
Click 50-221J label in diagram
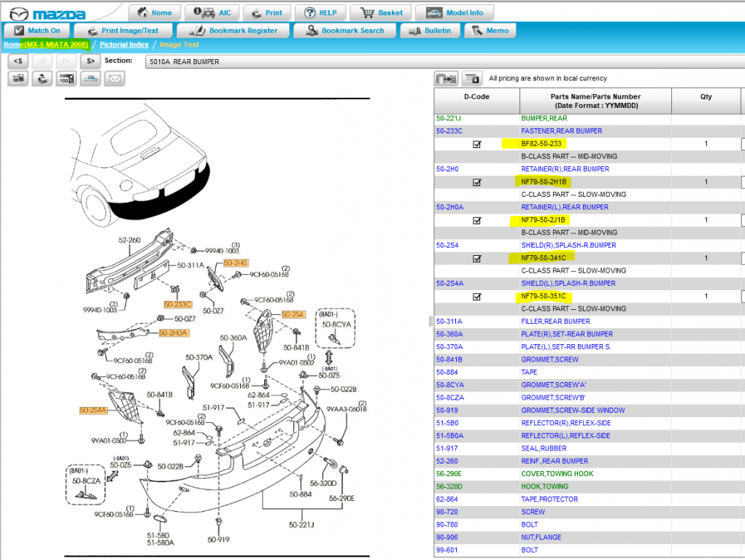301,525
